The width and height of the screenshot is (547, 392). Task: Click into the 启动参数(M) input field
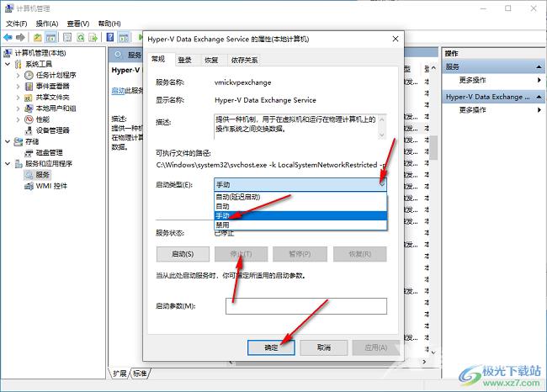[306, 306]
